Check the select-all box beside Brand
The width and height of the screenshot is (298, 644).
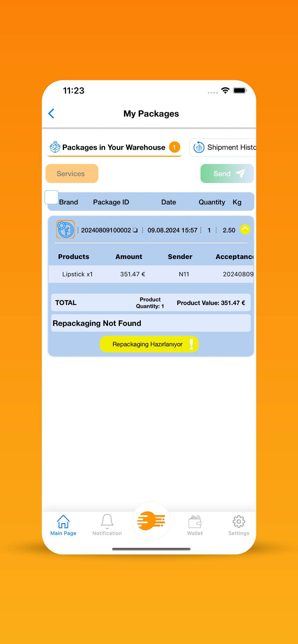(51, 197)
